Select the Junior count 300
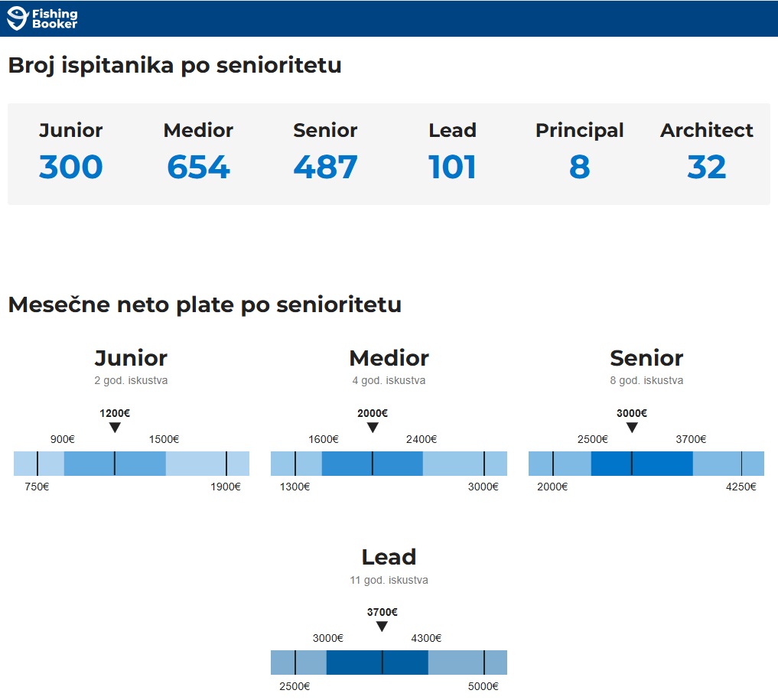The image size is (778, 700). [x=70, y=168]
